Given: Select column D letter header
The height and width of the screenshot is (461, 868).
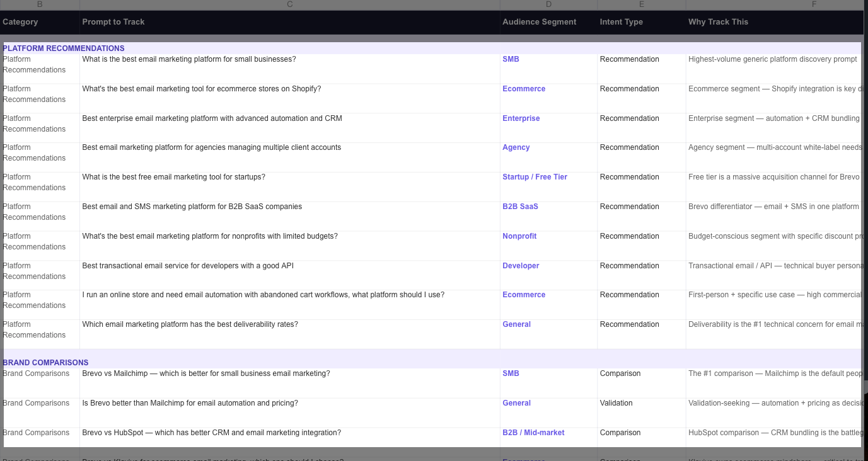Looking at the screenshot, I should point(548,4).
